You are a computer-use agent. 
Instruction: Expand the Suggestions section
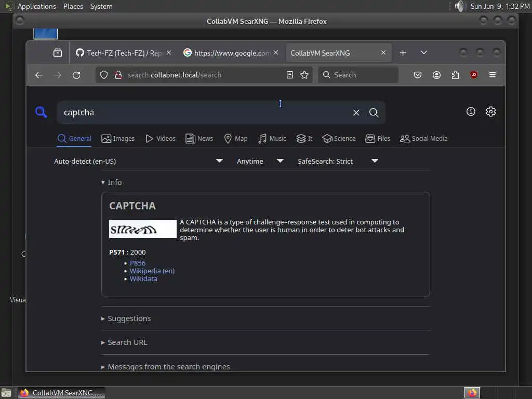[x=126, y=318]
